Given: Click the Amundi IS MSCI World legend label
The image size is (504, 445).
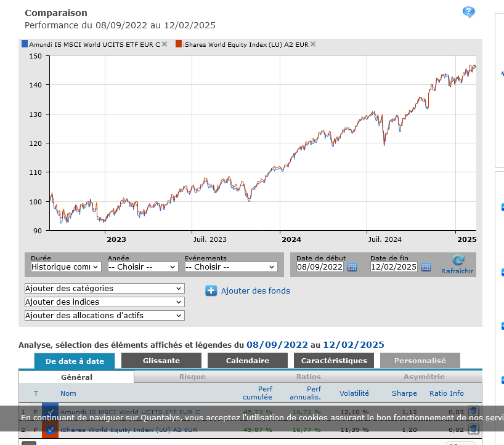Looking at the screenshot, I should [94, 45].
